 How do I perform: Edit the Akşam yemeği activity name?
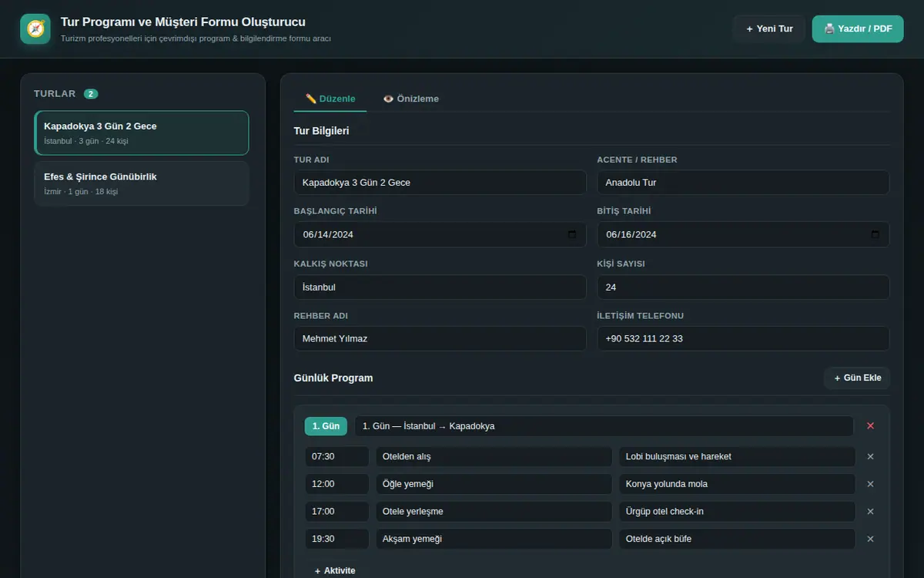click(494, 539)
